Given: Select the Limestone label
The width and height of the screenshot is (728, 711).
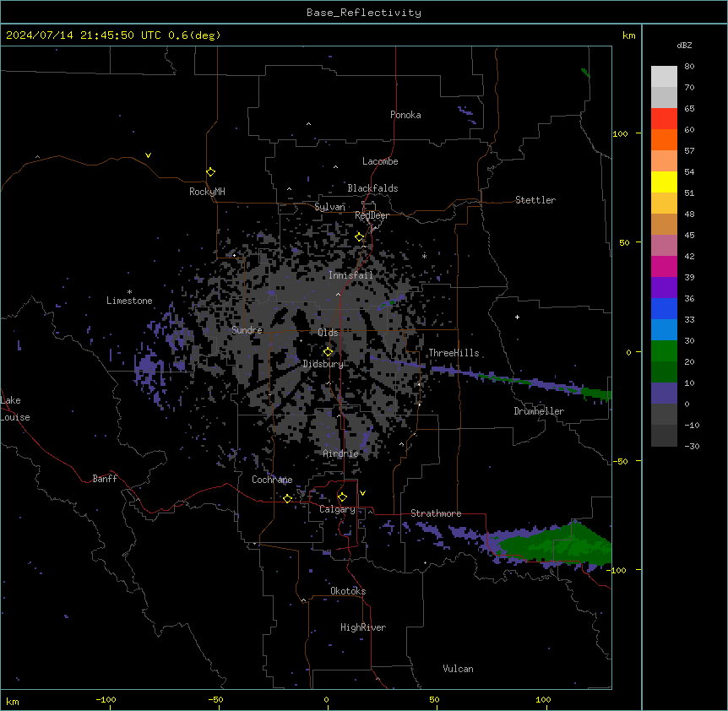Looking at the screenshot, I should (129, 301).
